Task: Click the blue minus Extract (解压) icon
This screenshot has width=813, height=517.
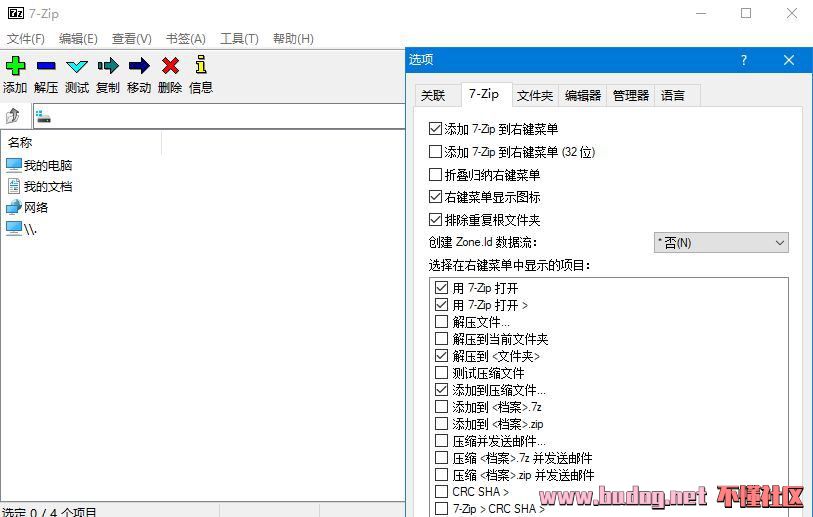Action: coord(46,66)
